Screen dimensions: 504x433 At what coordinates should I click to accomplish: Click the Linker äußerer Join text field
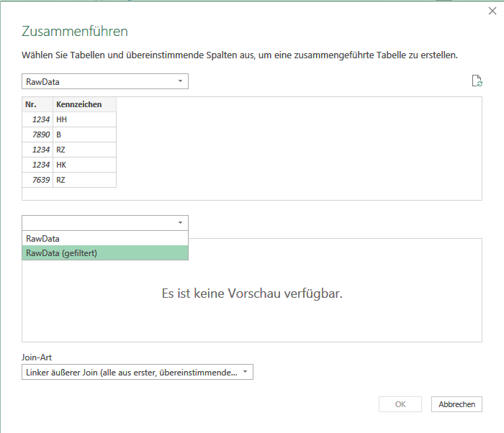[x=132, y=372]
